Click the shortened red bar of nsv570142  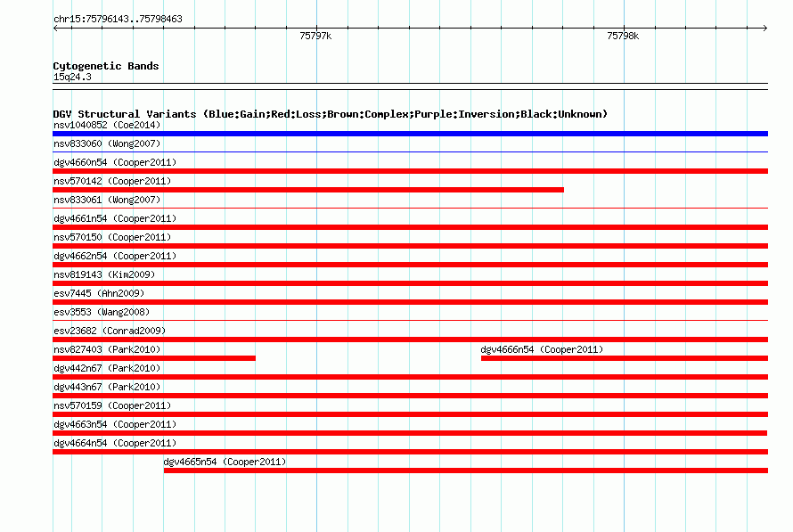[x=308, y=190]
